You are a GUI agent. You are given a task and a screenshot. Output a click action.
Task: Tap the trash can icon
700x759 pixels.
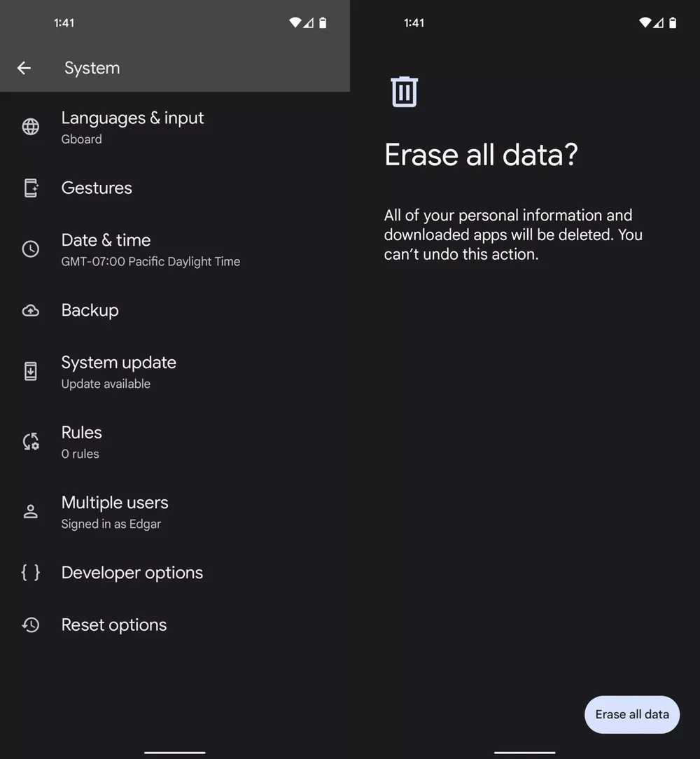coord(404,92)
